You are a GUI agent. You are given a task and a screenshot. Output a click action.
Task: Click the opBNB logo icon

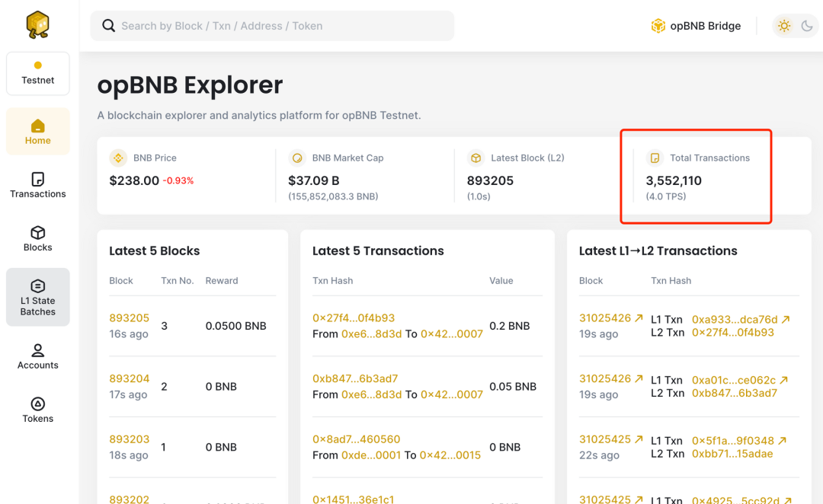38,24
